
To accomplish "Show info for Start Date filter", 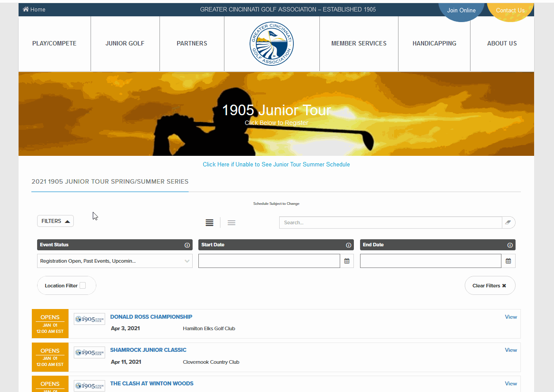I will (x=349, y=245).
